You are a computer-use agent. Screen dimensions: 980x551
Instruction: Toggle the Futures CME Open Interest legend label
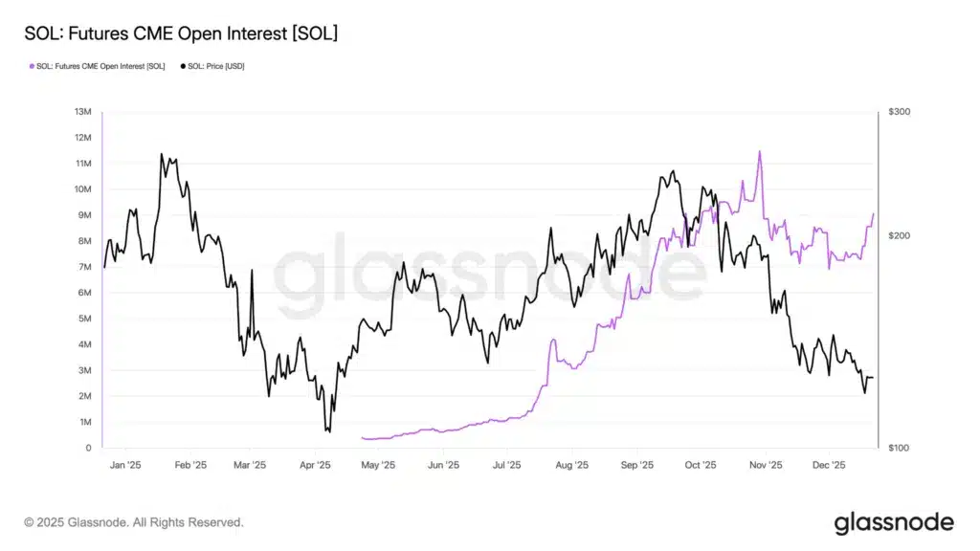point(100,66)
